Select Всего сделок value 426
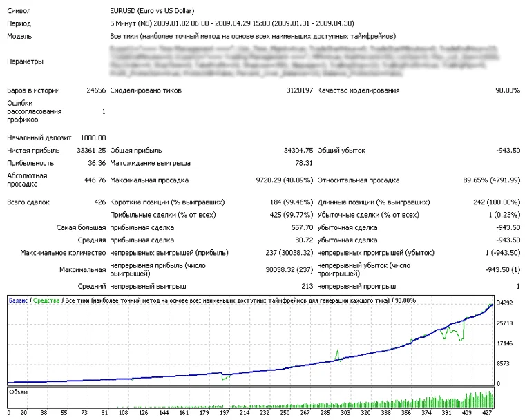Viewport: 525px width, 420px height. pyautogui.click(x=99, y=202)
